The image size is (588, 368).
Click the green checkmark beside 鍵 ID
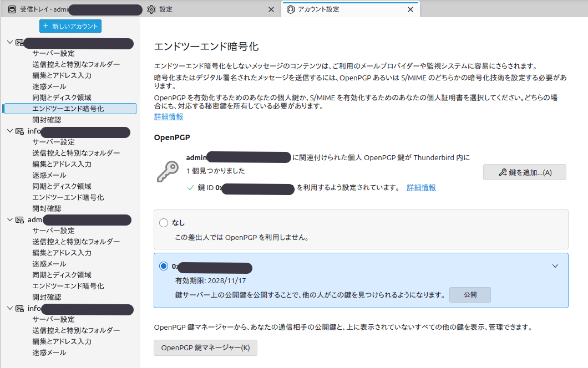190,188
